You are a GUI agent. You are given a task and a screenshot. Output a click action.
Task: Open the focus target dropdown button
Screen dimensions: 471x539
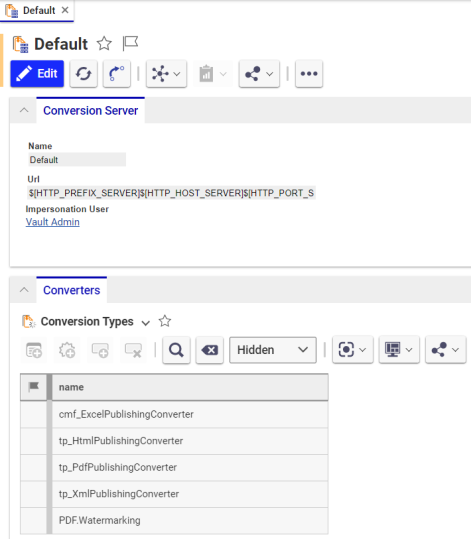pyautogui.click(x=353, y=350)
